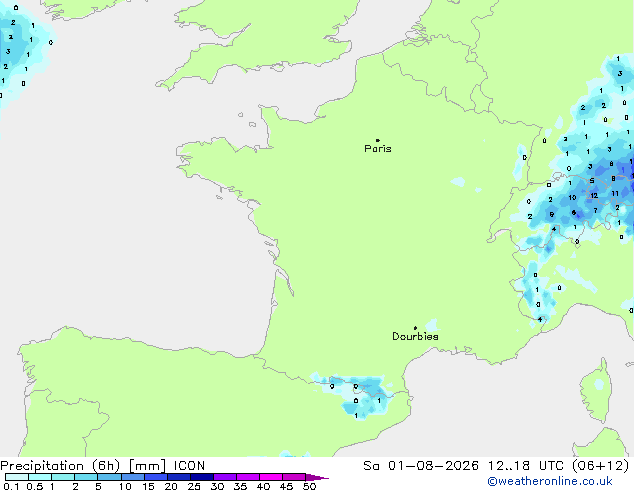
Task: Click the 7 mm value on the map
Action: tap(595, 210)
